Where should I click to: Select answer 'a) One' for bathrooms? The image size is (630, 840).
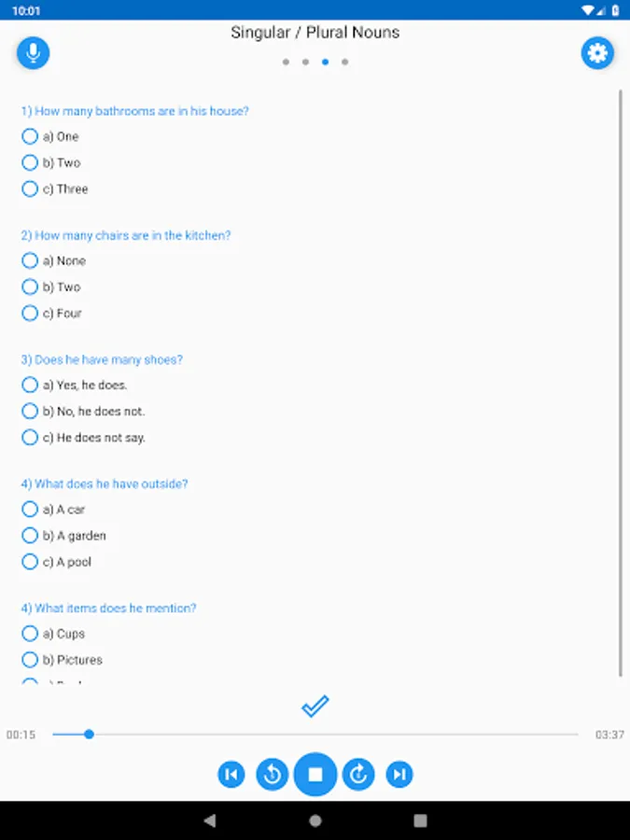(30, 136)
